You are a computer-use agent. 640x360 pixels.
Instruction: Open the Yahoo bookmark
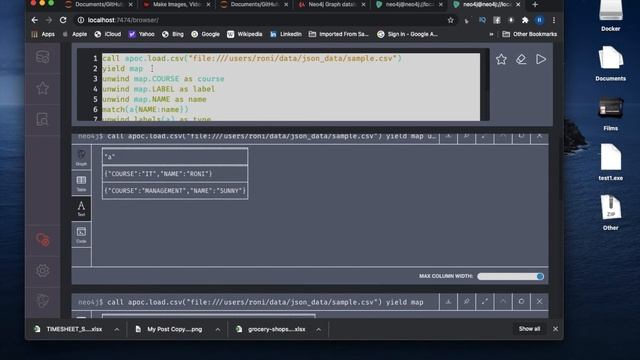(x=142, y=34)
